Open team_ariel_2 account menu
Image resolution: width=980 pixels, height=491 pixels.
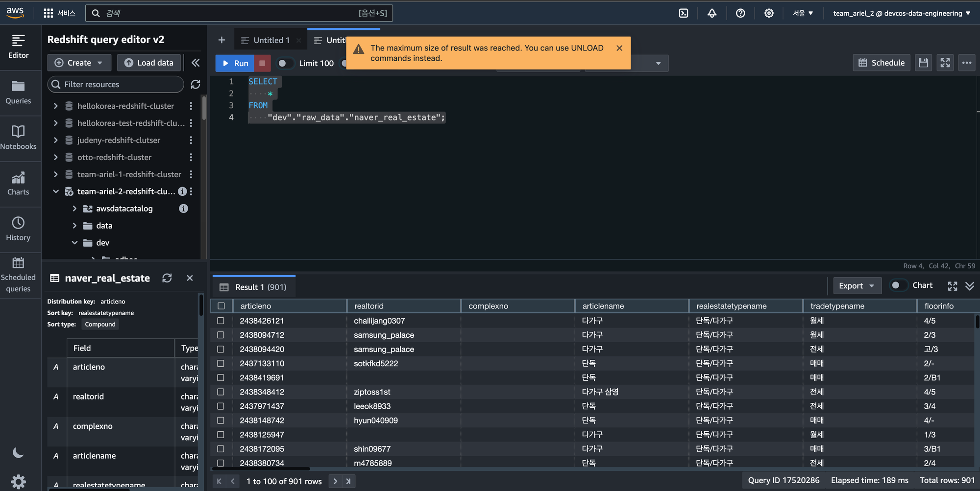pos(902,13)
